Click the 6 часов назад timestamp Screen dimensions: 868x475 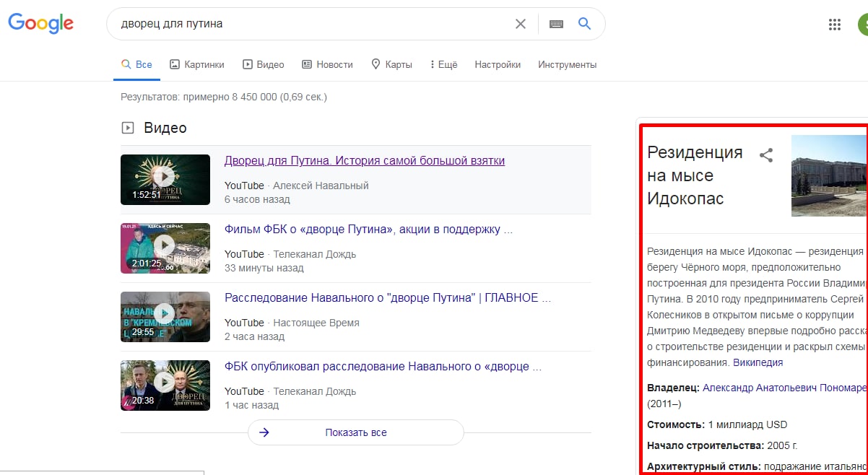[x=257, y=199]
